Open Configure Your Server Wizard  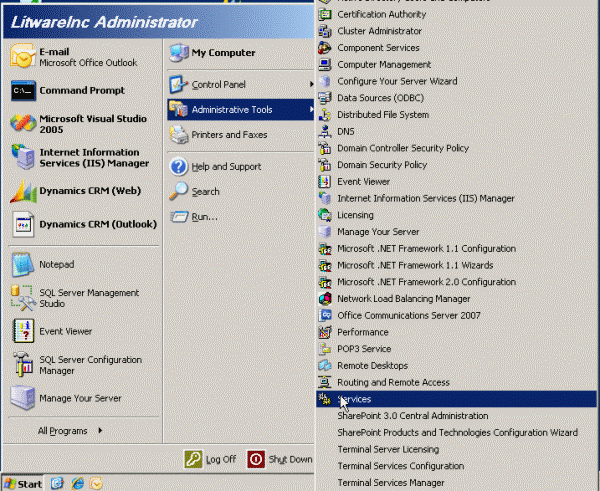click(x=456, y=81)
